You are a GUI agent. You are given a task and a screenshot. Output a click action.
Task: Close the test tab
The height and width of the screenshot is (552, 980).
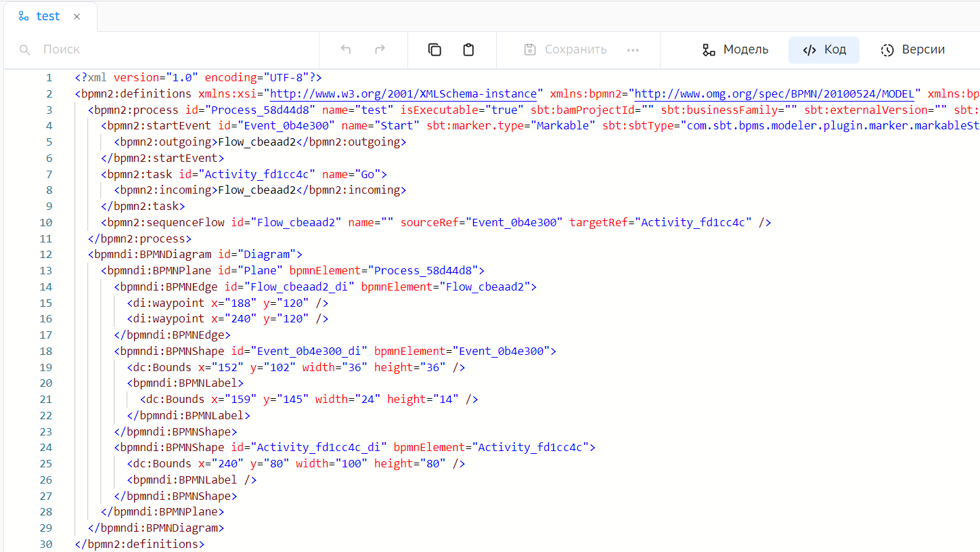[x=76, y=16]
